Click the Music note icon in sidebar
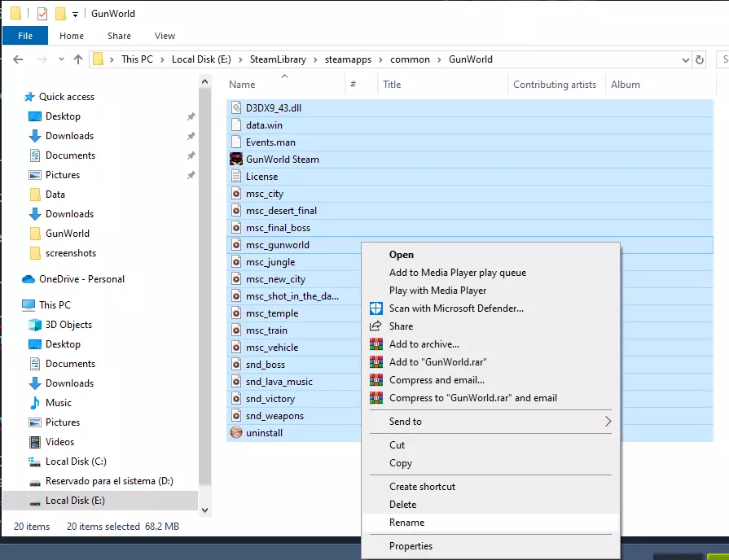 [35, 403]
